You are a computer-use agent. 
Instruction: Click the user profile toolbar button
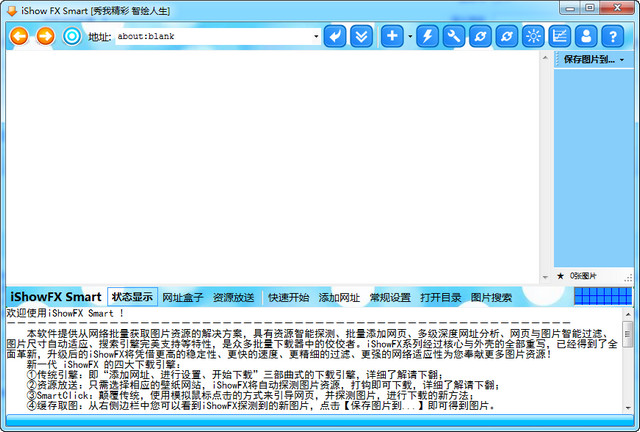click(x=586, y=36)
